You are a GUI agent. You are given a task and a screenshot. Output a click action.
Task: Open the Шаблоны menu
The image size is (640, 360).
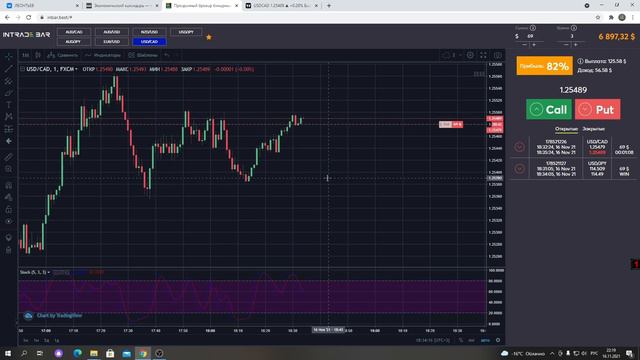[143, 55]
